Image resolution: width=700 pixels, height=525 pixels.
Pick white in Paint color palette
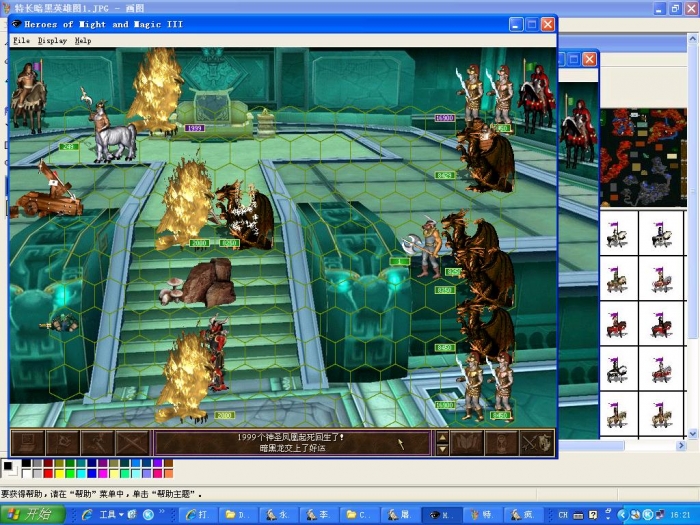click(x=26, y=473)
